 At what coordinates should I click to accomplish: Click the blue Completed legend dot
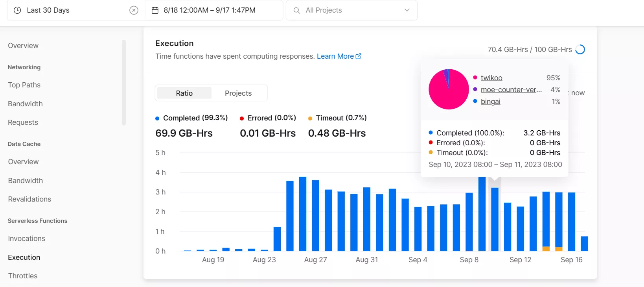(x=157, y=119)
